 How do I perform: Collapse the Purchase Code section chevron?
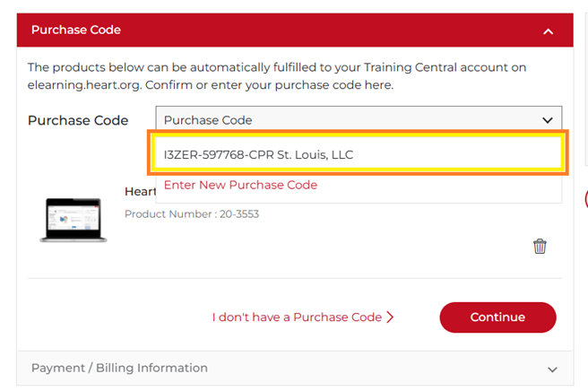tap(549, 31)
